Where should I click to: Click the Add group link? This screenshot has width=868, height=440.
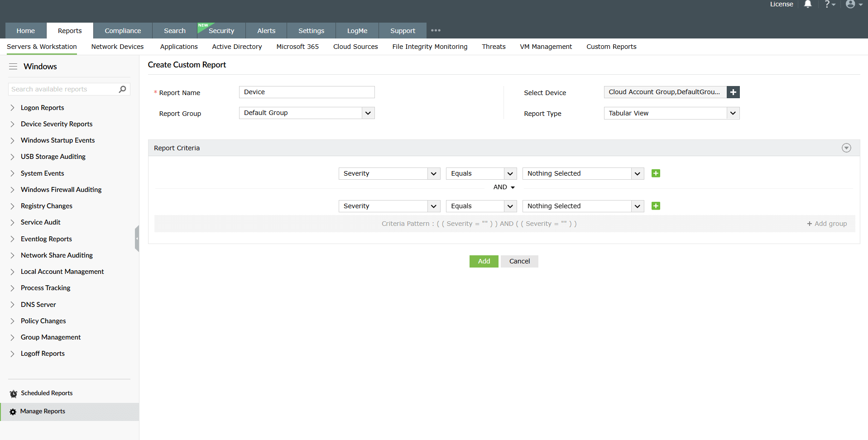827,224
